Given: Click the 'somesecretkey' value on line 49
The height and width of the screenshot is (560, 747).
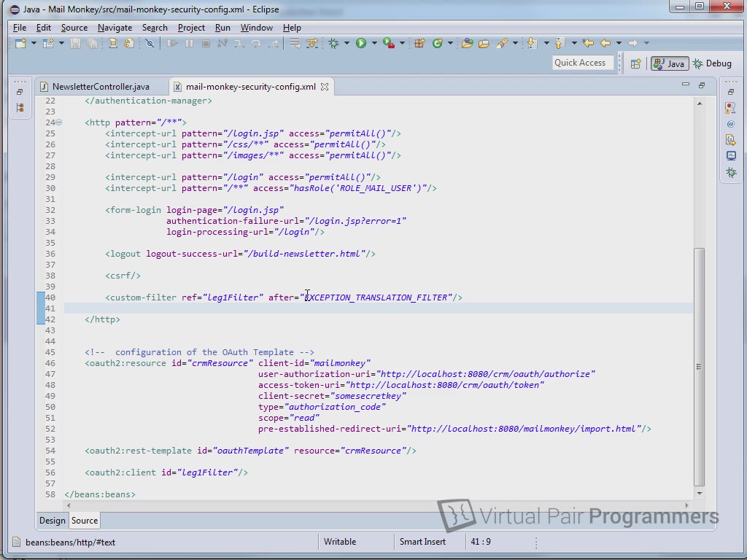Looking at the screenshot, I should tap(368, 396).
